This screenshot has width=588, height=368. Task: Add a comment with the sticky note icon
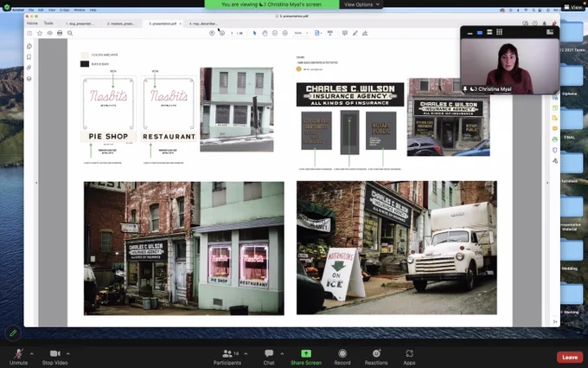(x=345, y=33)
